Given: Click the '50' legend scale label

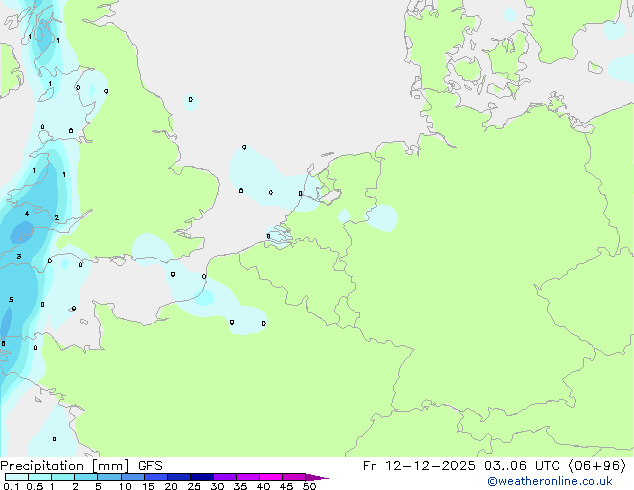Looking at the screenshot, I should pyautogui.click(x=309, y=486).
